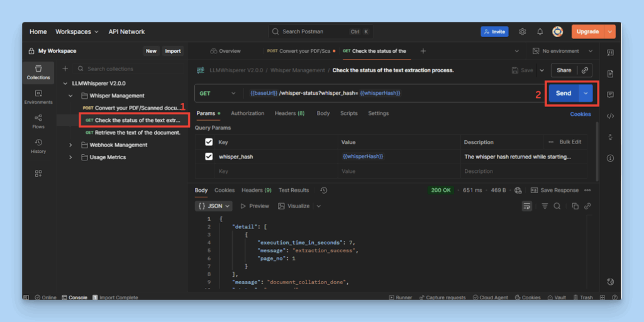Expand the Usage Metrics folder
644x322 pixels.
70,157
